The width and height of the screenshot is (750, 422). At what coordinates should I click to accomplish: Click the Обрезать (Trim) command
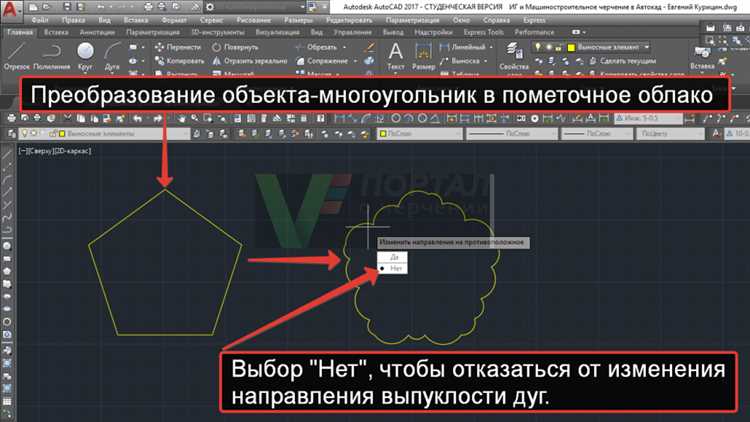pos(316,47)
